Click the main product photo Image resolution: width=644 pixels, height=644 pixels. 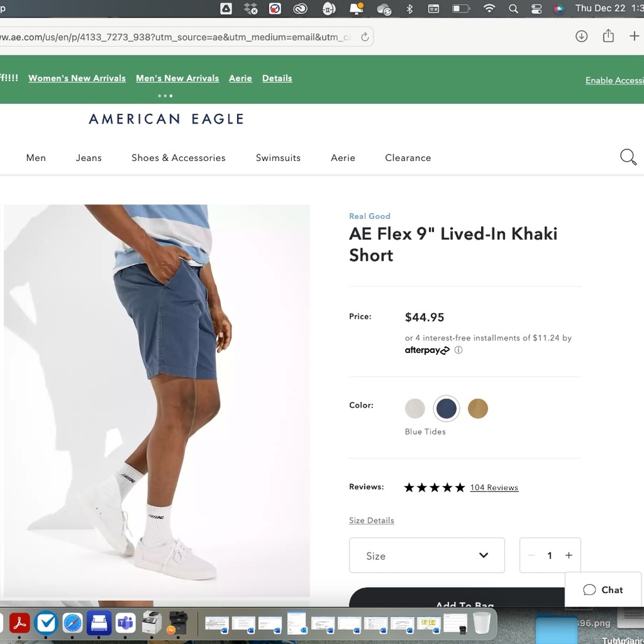point(156,401)
